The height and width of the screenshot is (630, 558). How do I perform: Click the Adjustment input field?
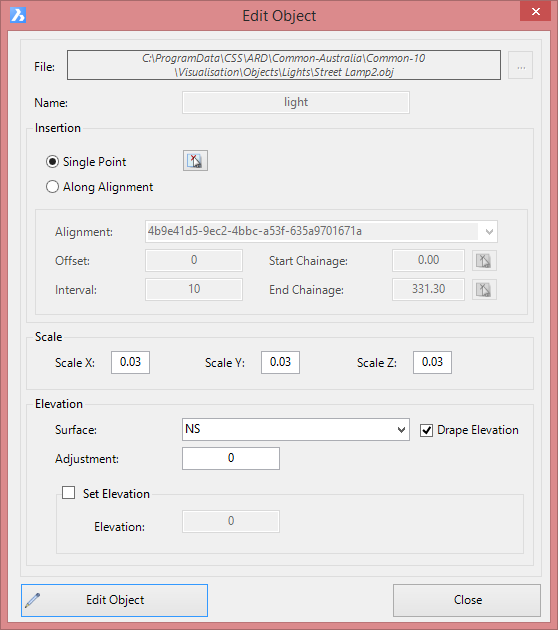(231, 458)
